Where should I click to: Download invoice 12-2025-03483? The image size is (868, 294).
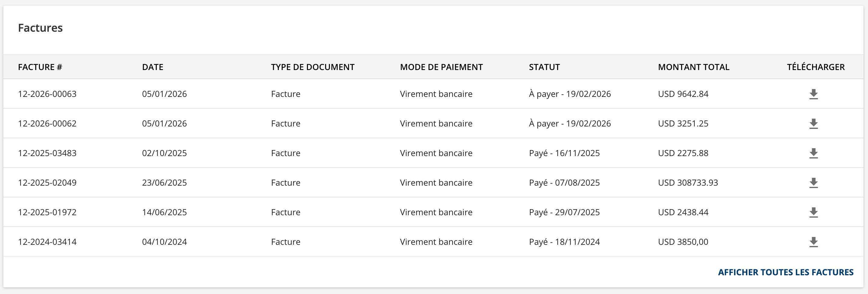click(x=814, y=153)
